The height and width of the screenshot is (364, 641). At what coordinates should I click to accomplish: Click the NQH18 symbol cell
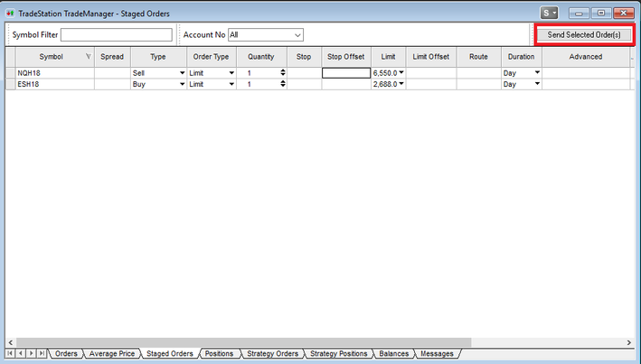coord(55,73)
